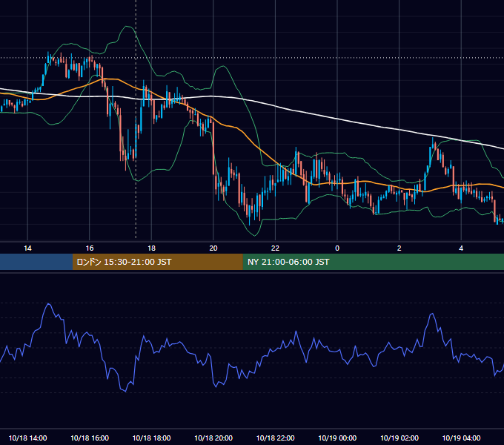Click the 2 hour axis label
The image size is (504, 445).
click(399, 248)
